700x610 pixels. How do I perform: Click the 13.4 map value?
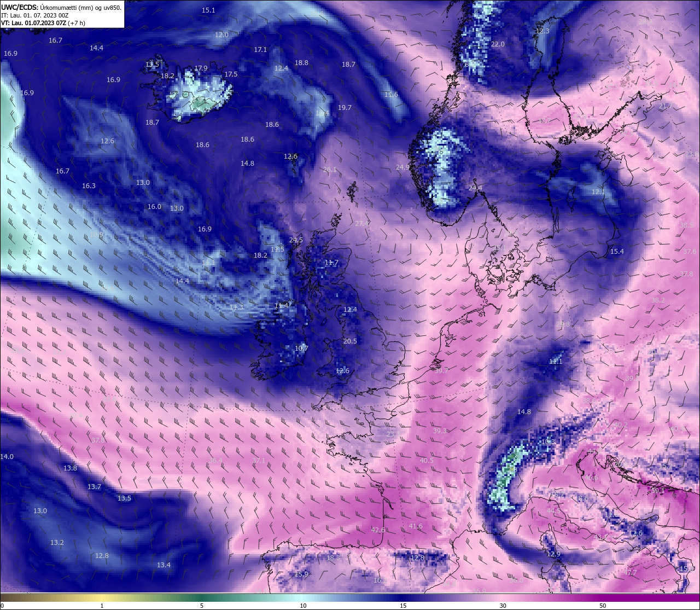click(164, 565)
